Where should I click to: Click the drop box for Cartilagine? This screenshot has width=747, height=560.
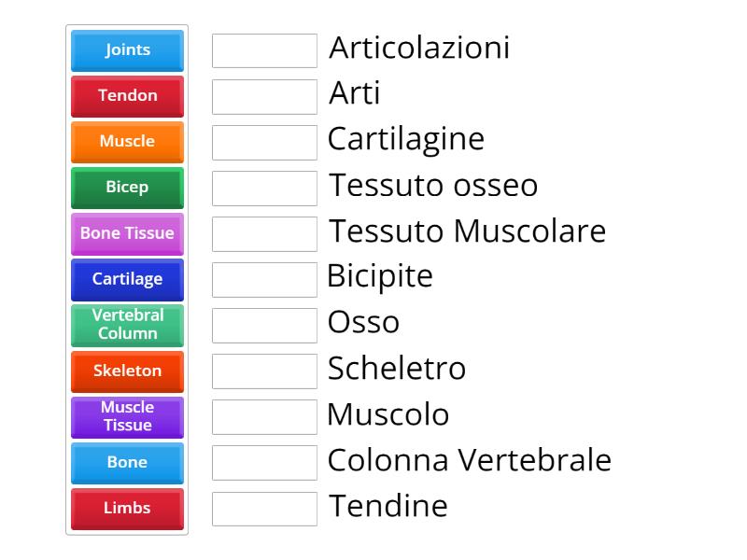pos(264,142)
